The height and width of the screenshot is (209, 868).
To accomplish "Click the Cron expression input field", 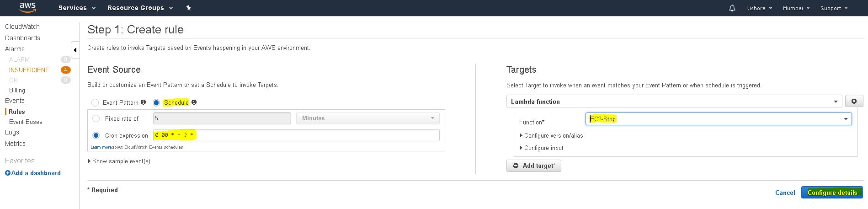I will click(296, 135).
